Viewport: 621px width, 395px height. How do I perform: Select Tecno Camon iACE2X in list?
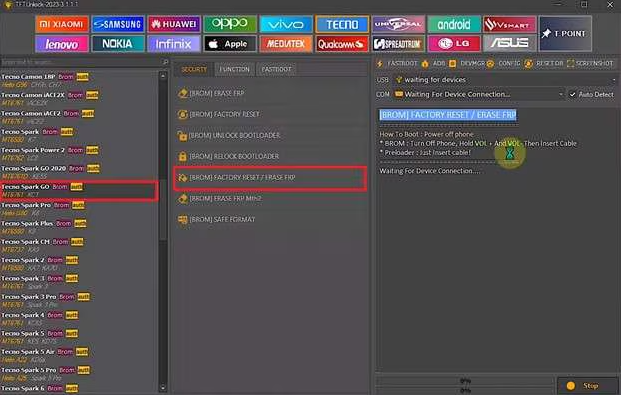79,99
